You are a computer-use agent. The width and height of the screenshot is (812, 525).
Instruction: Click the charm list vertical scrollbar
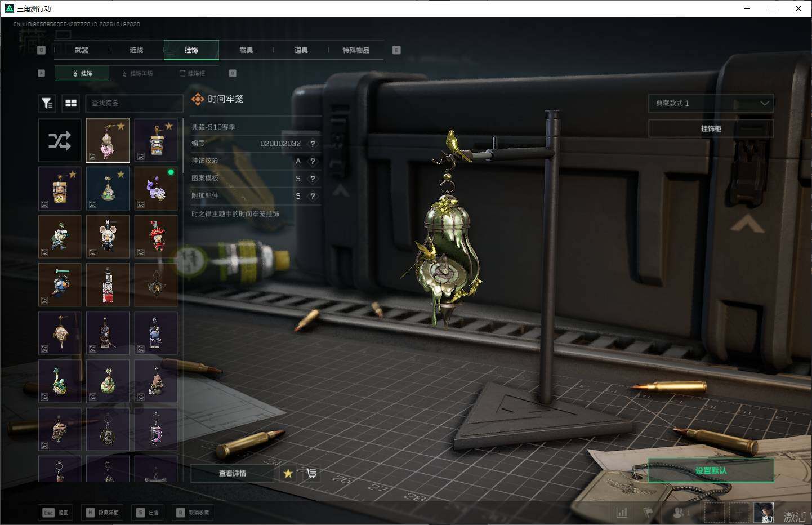(184, 145)
